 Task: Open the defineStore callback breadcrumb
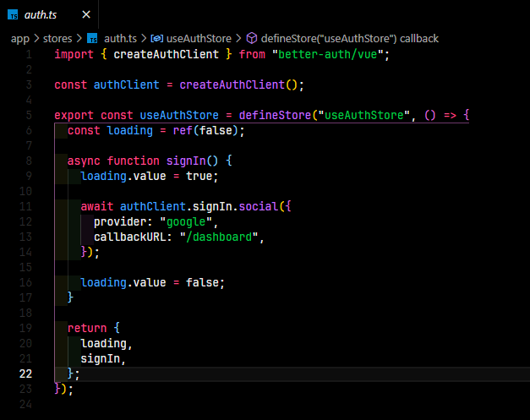(x=349, y=39)
